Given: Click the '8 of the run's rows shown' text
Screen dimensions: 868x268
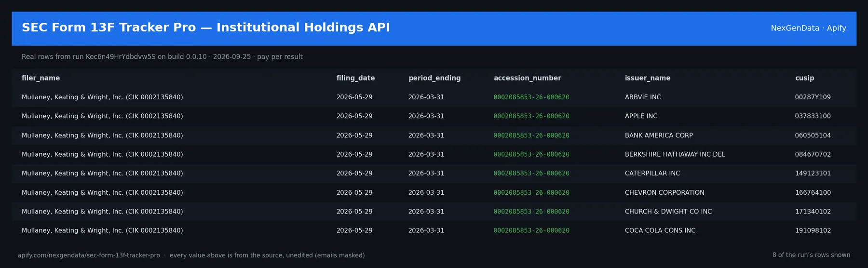Looking at the screenshot, I should pyautogui.click(x=811, y=255).
